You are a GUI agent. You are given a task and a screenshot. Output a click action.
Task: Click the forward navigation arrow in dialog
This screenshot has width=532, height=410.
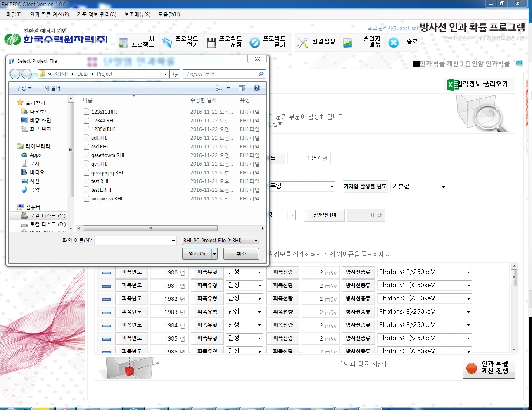click(26, 74)
